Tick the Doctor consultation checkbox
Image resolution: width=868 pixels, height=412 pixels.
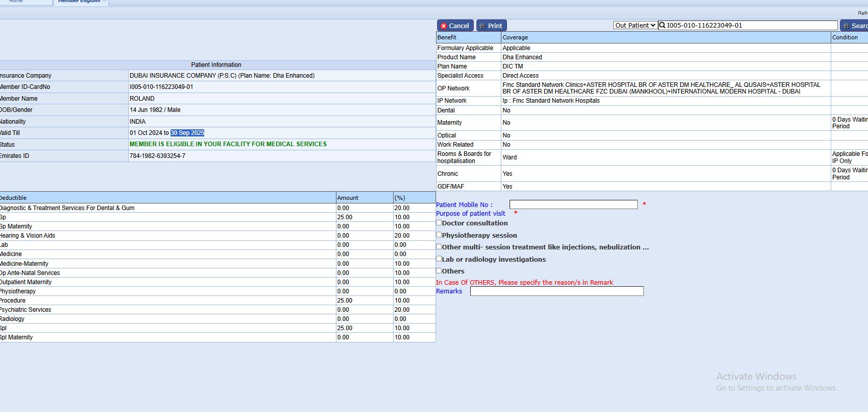[x=439, y=223]
